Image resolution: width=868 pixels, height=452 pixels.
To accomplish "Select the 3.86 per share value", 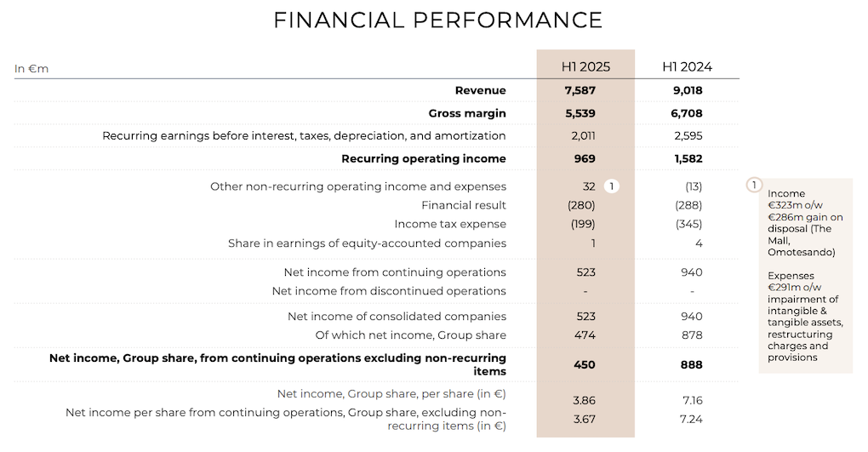I will point(585,400).
